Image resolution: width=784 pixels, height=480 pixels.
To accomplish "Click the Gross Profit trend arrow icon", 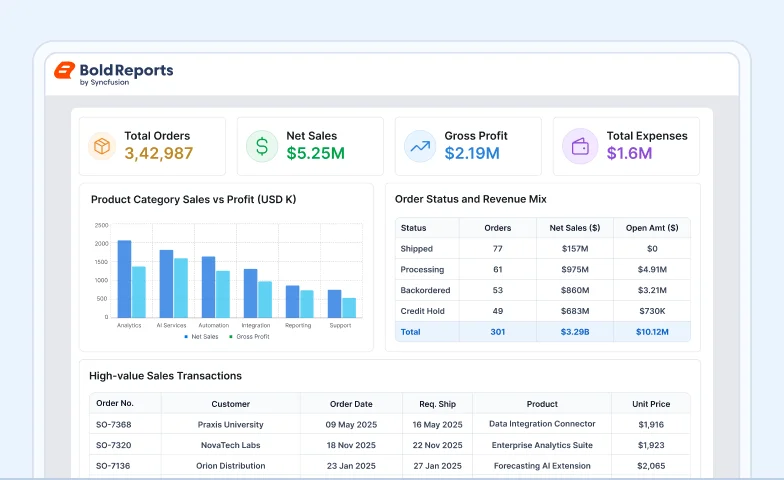I will [x=420, y=146].
